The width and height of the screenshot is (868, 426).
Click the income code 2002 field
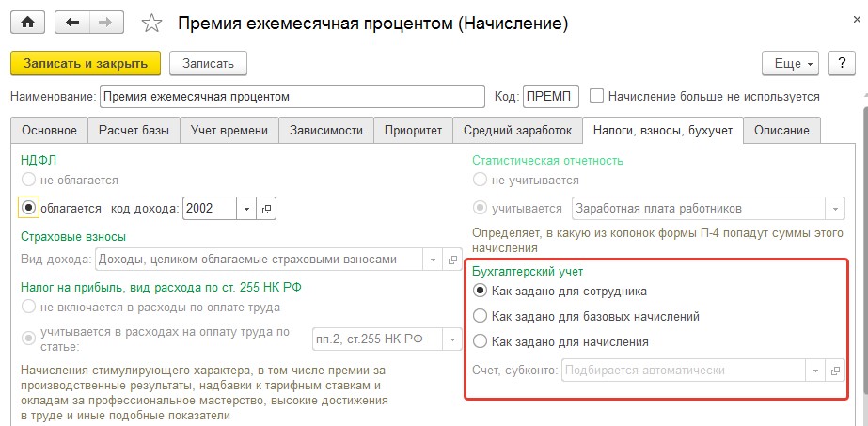tap(210, 209)
